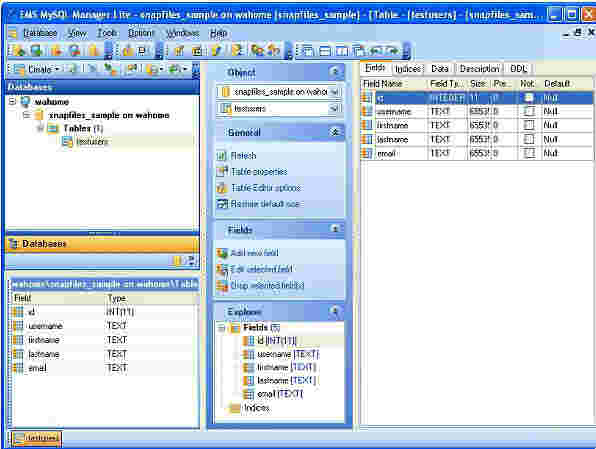Select Tables (1) node in tree
This screenshot has height=449, width=596.
[83, 129]
